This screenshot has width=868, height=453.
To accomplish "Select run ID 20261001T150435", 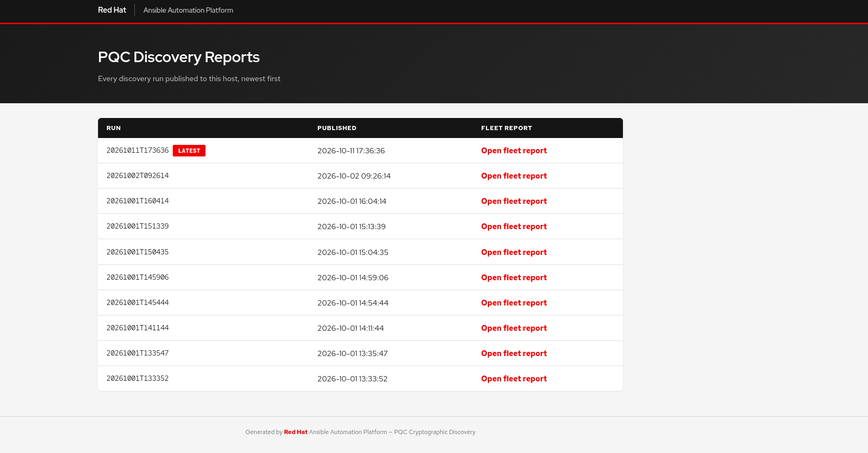I will pos(138,252).
